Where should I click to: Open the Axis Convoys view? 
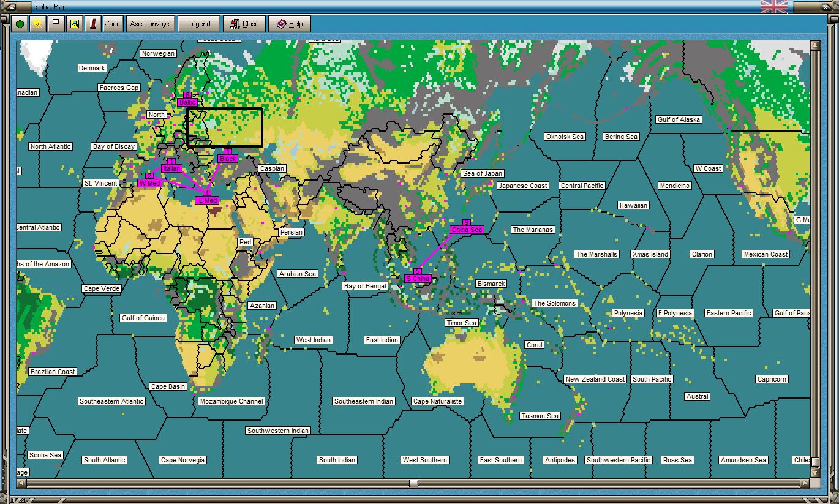coord(150,24)
